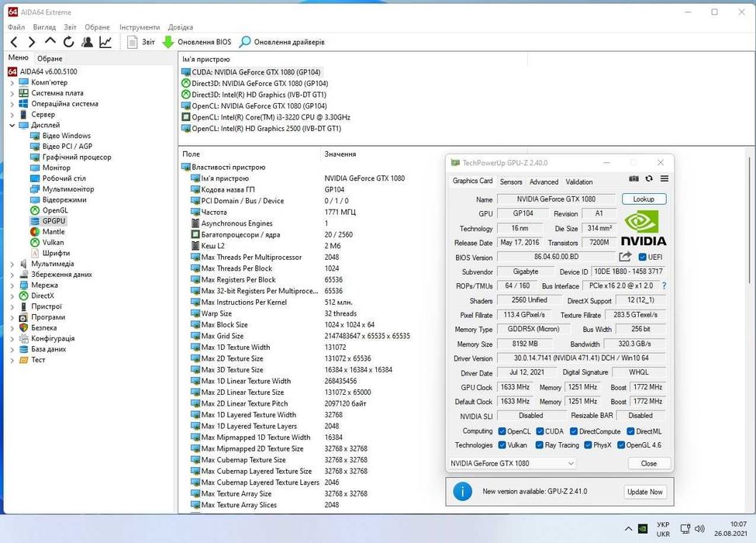The height and width of the screenshot is (543, 756).
Task: Click the Close button in GPU-Z
Action: click(649, 463)
